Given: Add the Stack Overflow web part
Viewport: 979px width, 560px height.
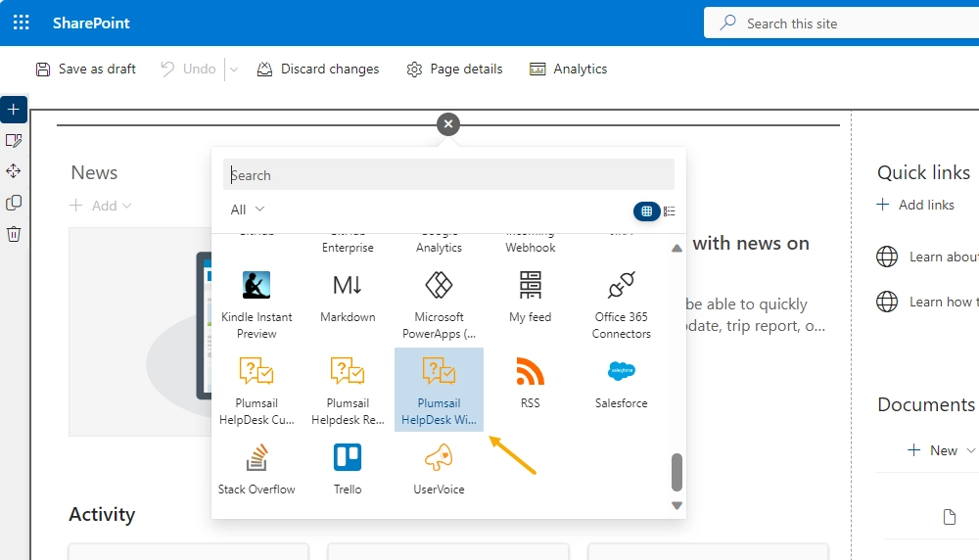Looking at the screenshot, I should [x=256, y=468].
